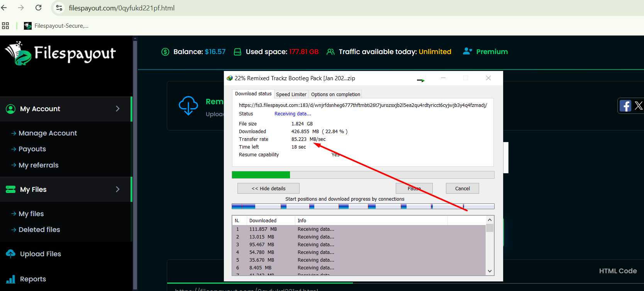Click the Premium user icon

pos(468,51)
